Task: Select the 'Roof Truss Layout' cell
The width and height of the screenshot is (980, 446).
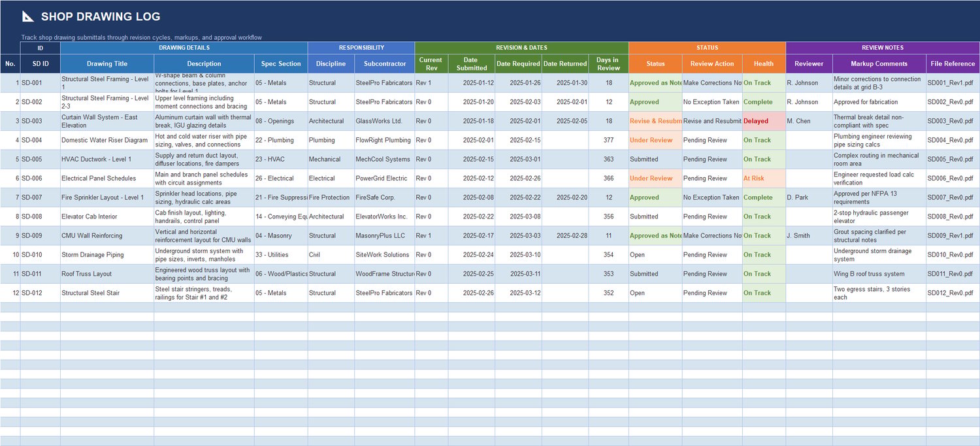Action: point(107,274)
